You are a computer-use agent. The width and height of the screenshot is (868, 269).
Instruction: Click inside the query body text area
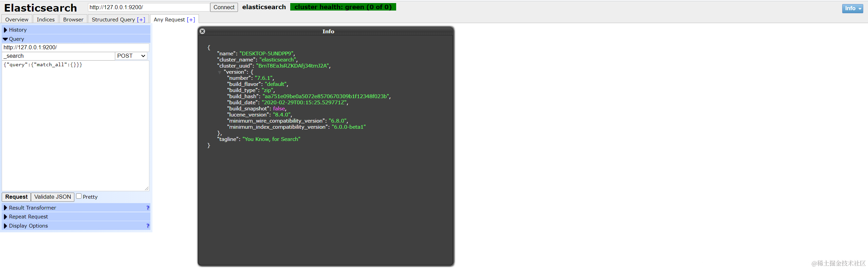(76, 126)
